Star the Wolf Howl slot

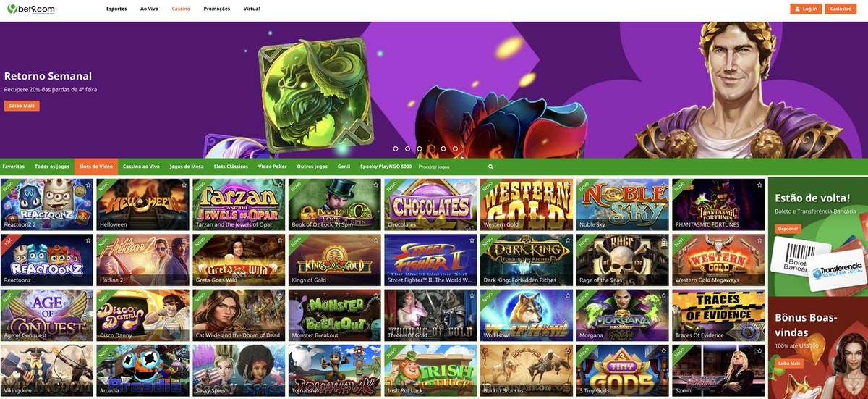click(x=568, y=295)
